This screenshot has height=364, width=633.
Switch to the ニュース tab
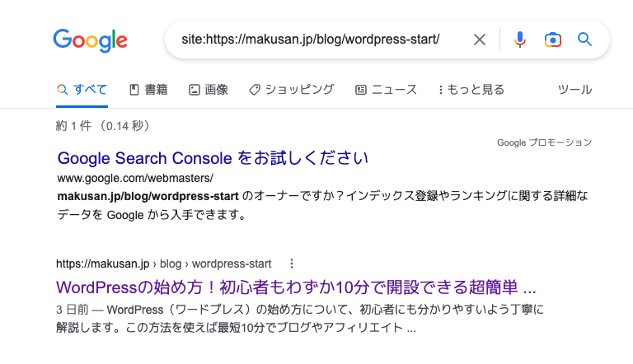[386, 90]
